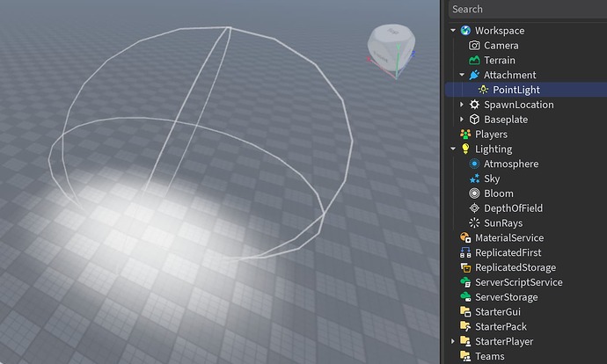This screenshot has width=607, height=364.
Task: Click the ServerStorage cloud icon
Action: (465, 296)
